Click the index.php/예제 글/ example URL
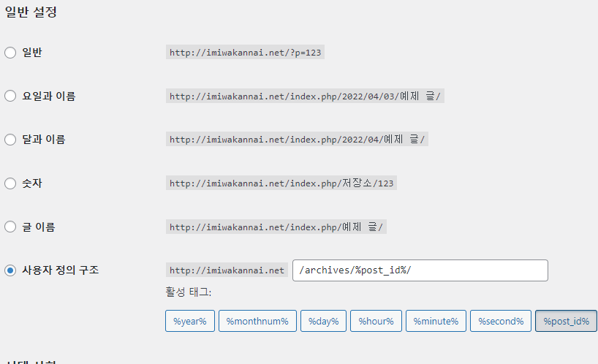 [276, 227]
